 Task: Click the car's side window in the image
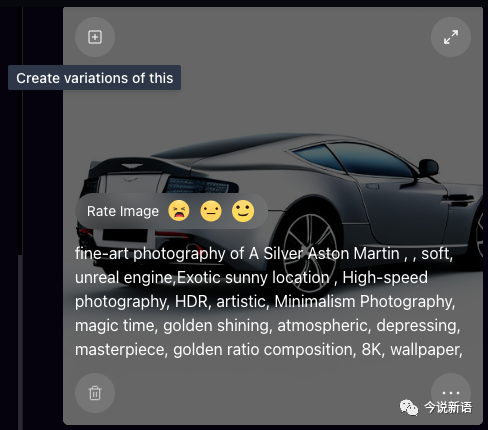tap(353, 159)
